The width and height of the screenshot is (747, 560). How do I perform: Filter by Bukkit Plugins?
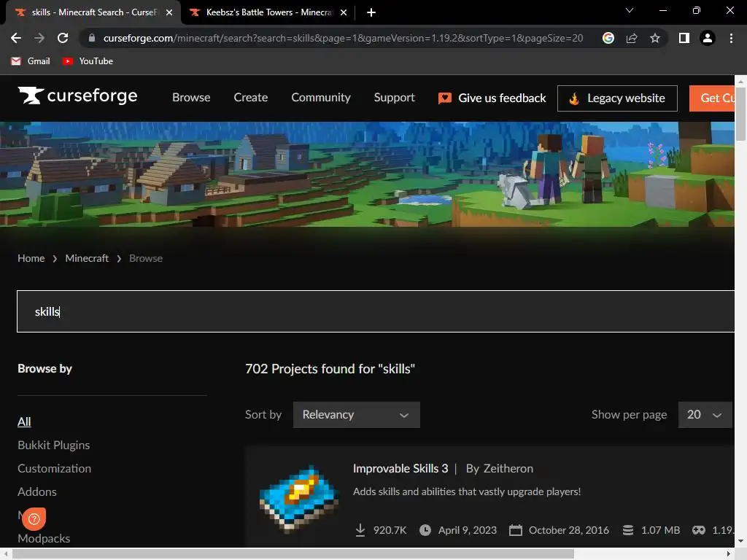point(54,445)
